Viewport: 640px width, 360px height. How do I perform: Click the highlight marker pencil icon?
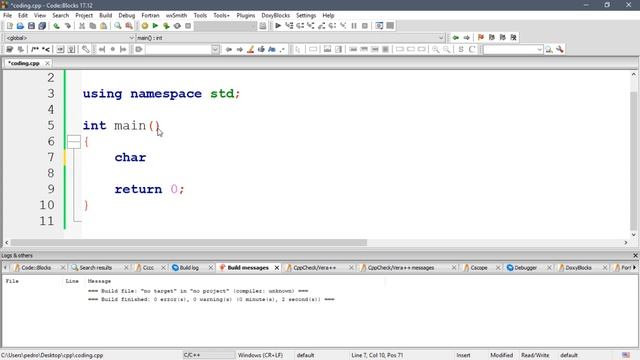(x=251, y=49)
